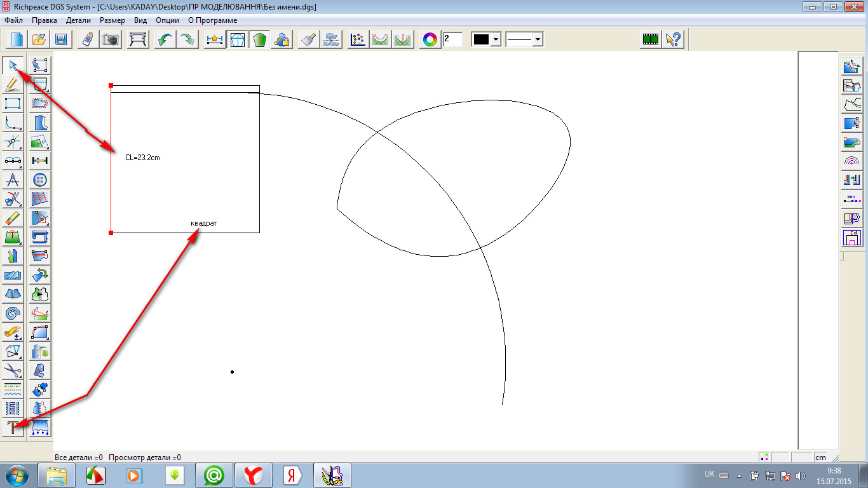868x488 pixels.
Task: Toggle the green pattern piece display button
Action: [259, 39]
